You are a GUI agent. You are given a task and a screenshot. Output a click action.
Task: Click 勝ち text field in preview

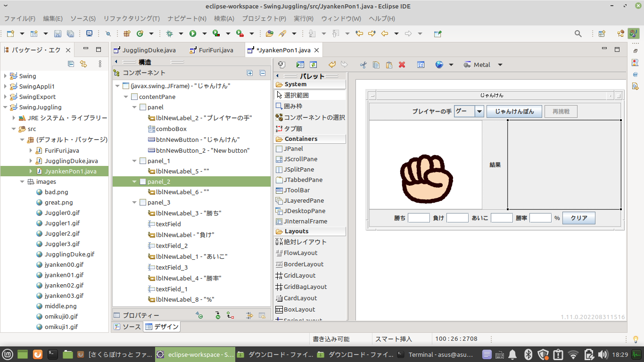(x=419, y=218)
